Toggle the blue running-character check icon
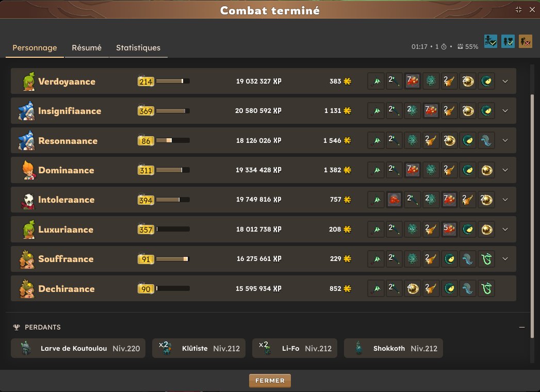 pos(490,41)
